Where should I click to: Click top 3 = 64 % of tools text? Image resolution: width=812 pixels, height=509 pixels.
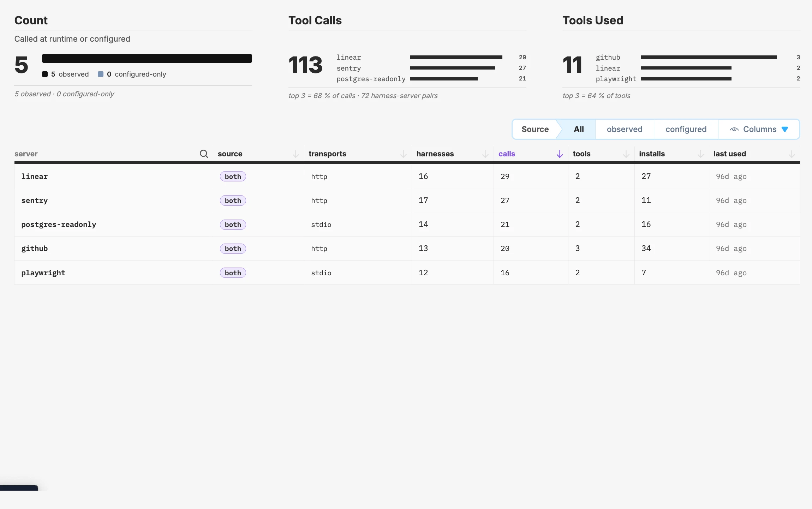pyautogui.click(x=596, y=96)
